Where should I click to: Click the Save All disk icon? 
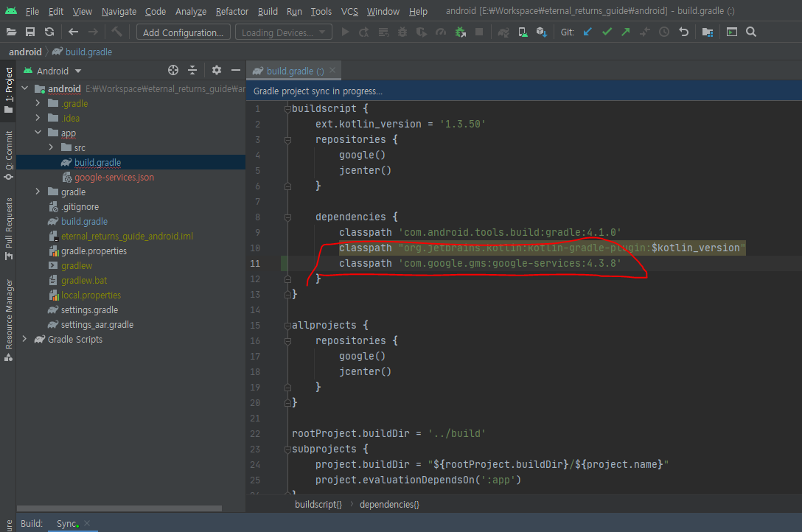[x=30, y=32]
